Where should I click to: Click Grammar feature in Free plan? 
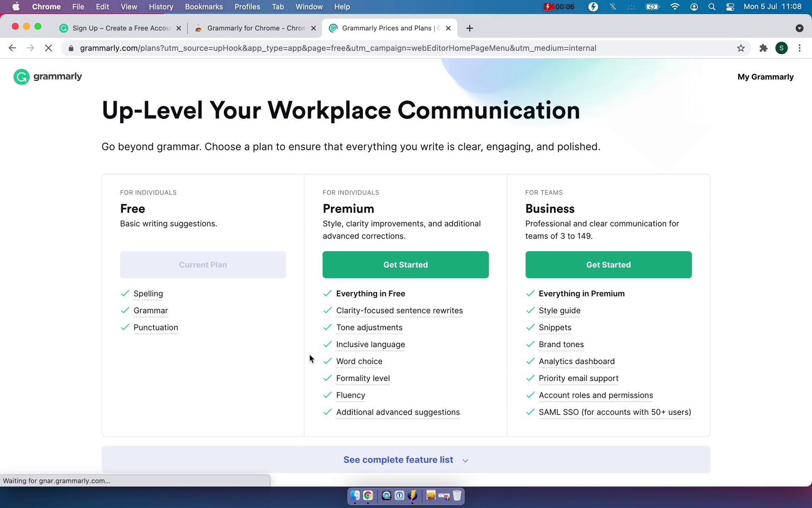click(x=151, y=311)
